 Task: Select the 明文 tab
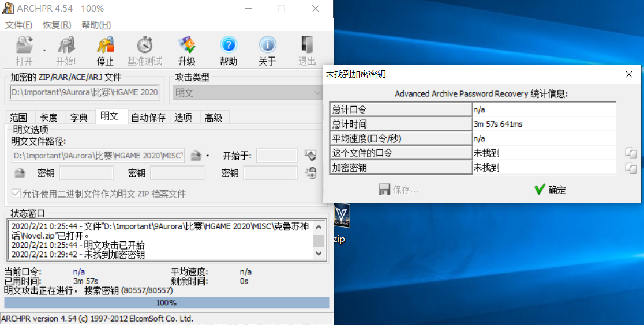click(109, 116)
